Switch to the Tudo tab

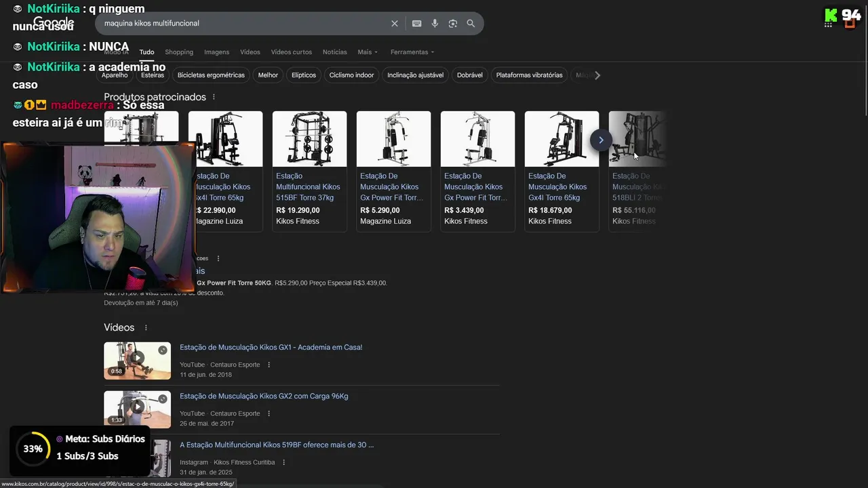[146, 52]
